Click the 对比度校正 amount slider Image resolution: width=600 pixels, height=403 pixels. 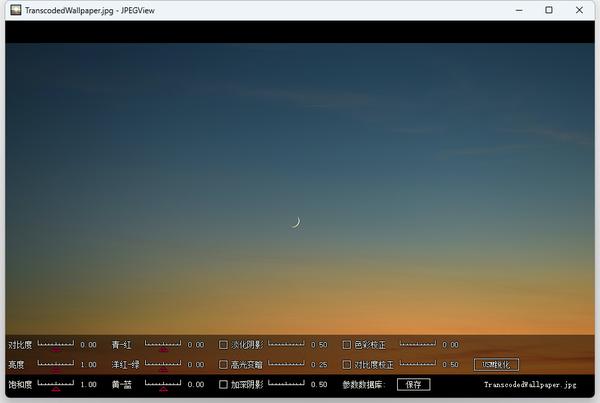(418, 364)
